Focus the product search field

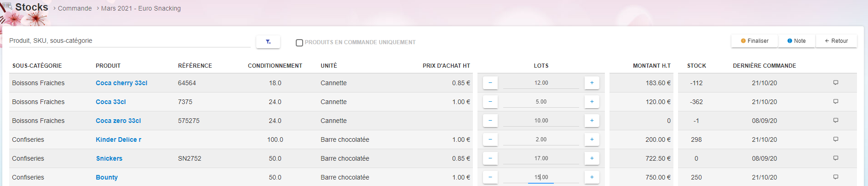click(x=129, y=41)
